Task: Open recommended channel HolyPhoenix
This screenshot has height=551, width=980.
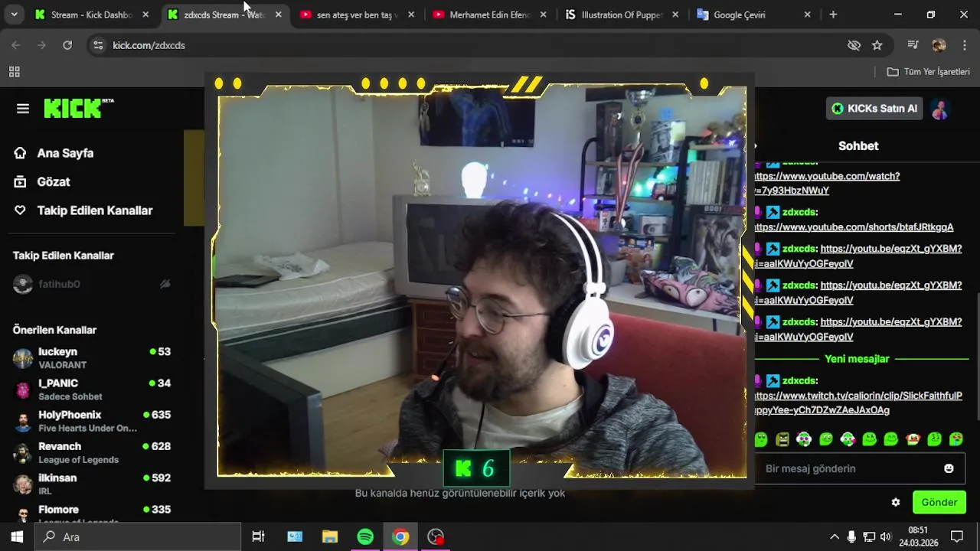Action: 92,421
